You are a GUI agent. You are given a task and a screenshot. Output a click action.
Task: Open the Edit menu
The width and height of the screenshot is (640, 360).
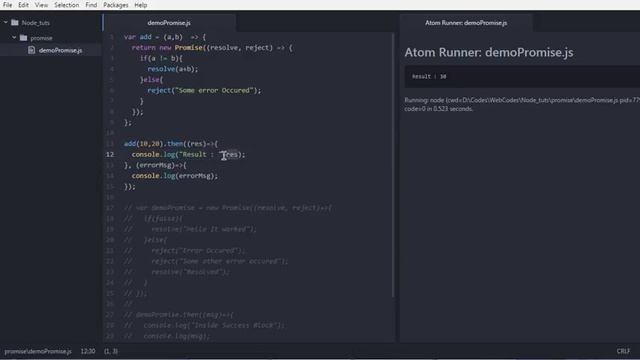23,5
